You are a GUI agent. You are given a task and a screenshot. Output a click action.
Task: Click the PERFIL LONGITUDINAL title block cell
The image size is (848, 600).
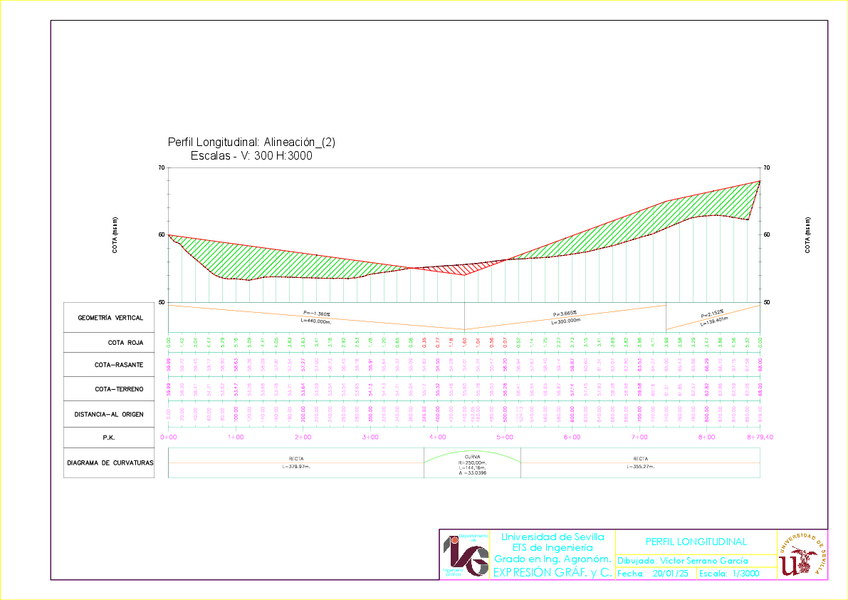pyautogui.click(x=696, y=542)
